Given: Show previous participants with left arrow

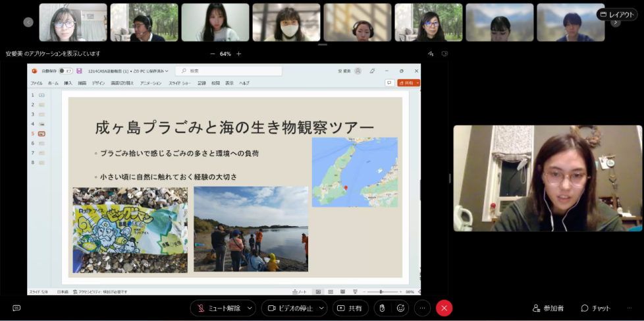Looking at the screenshot, I should [x=28, y=22].
